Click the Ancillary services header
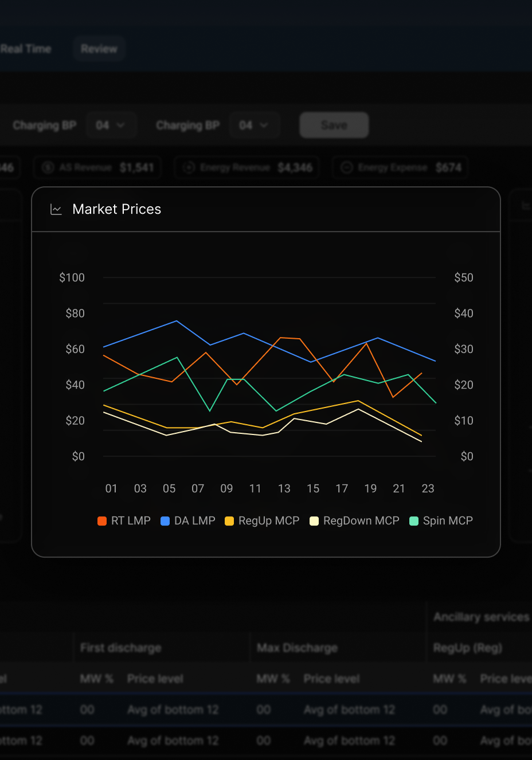Screen dimensions: 532x760 tap(482, 617)
